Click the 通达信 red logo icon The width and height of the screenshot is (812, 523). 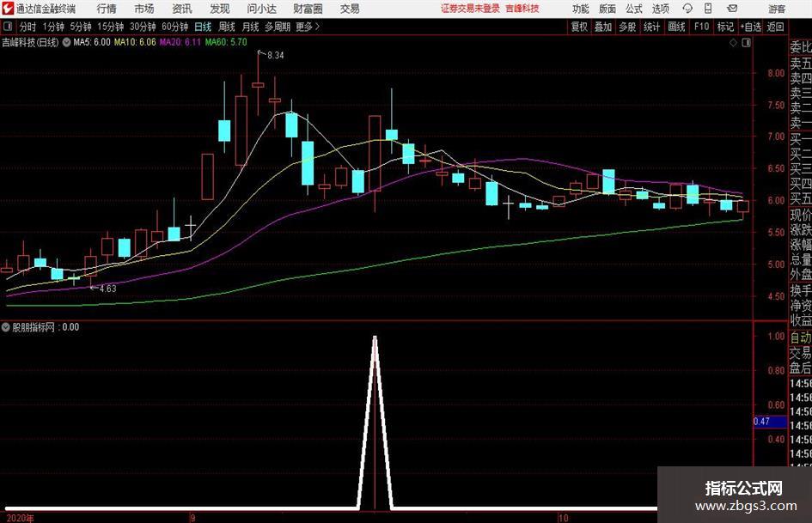coord(8,9)
